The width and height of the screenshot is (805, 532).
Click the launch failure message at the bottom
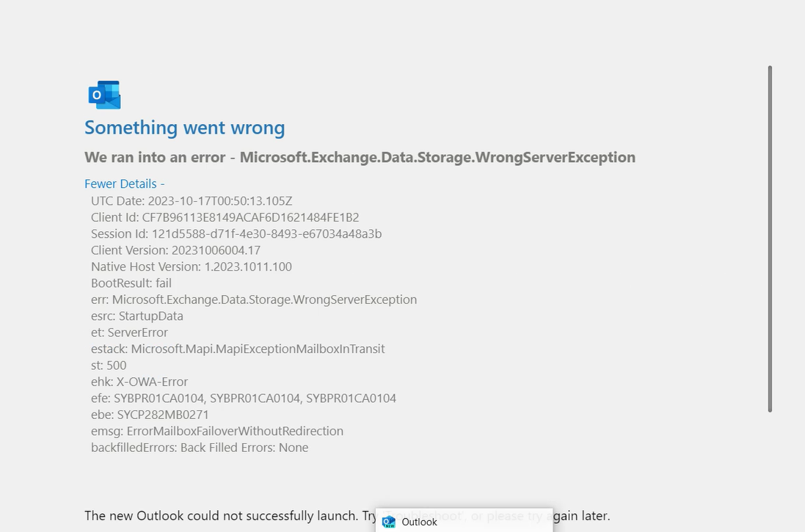(x=220, y=516)
